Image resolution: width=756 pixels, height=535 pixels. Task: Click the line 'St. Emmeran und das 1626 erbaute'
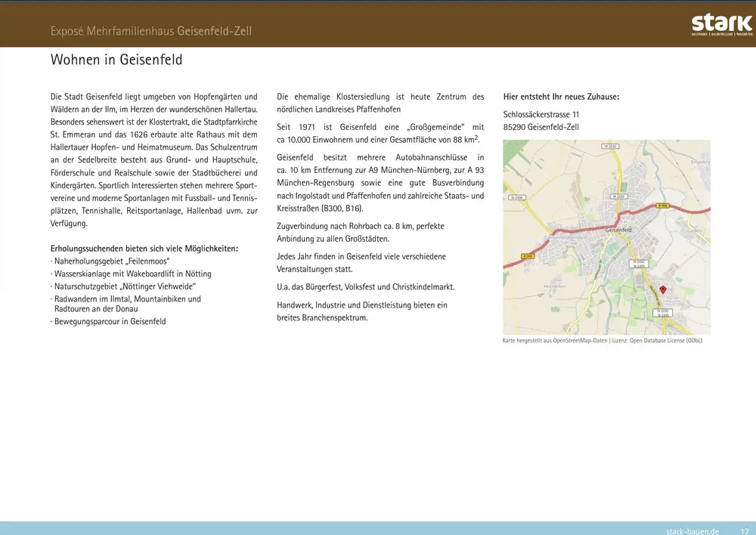click(153, 135)
